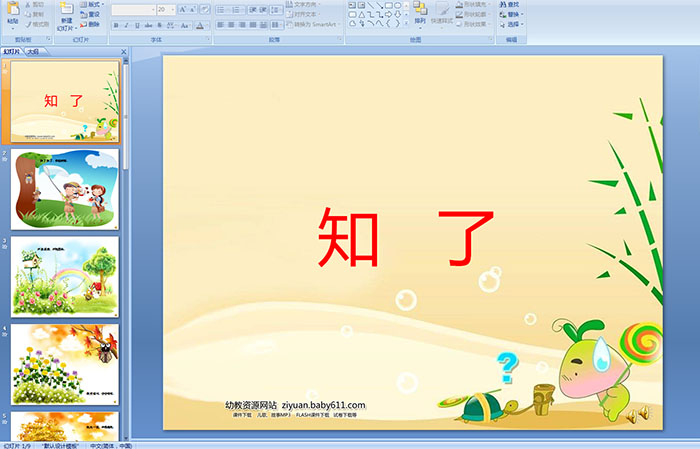This screenshot has width=700, height=449.
Task: Select slide 2 thumbnail with children
Action: tap(65, 189)
